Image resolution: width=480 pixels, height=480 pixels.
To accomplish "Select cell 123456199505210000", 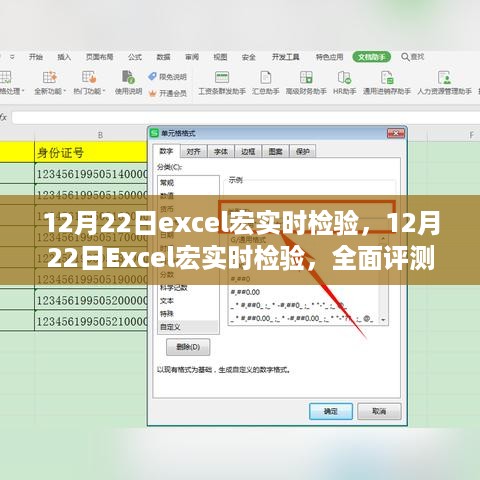I will pyautogui.click(x=91, y=321).
